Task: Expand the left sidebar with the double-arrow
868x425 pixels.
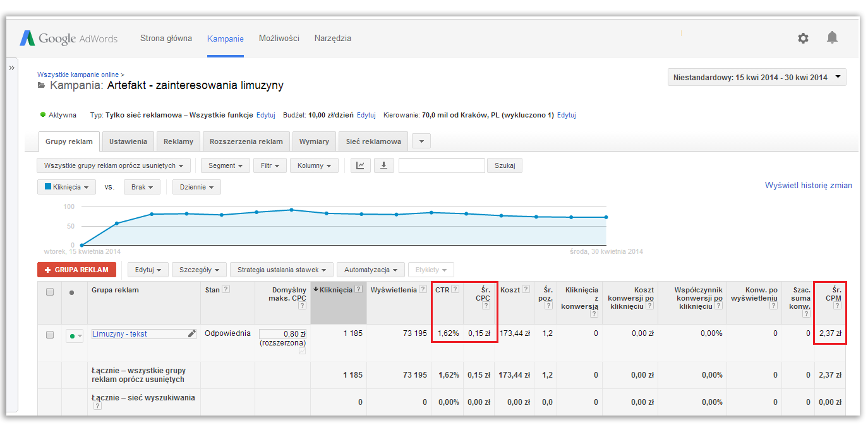Action: pyautogui.click(x=11, y=68)
